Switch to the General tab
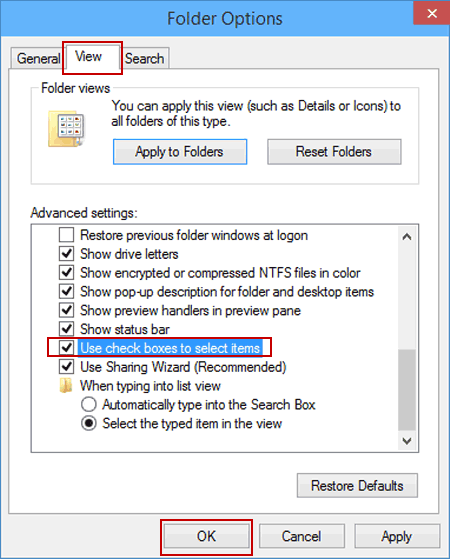 pos(38,58)
